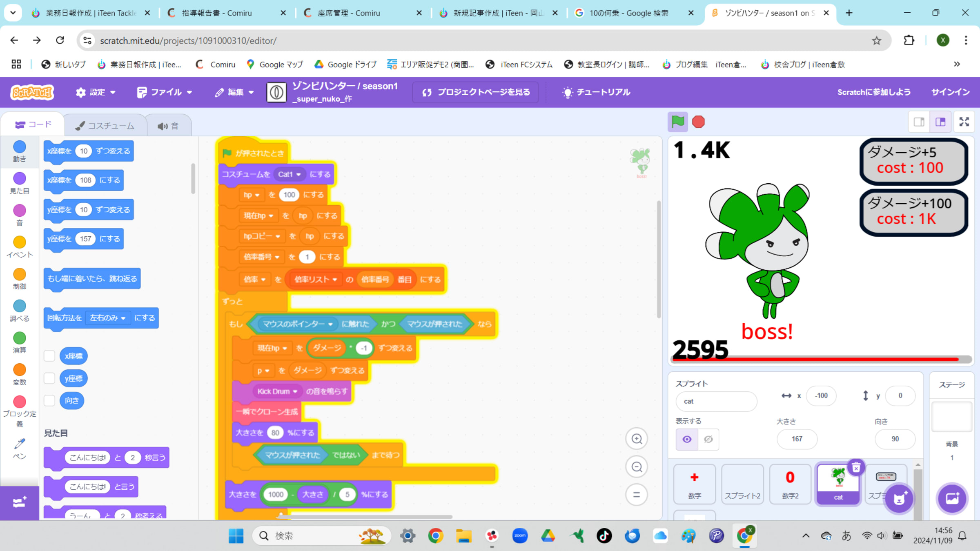The width and height of the screenshot is (980, 551).
Task: Enter full screen stage mode
Action: [964, 122]
